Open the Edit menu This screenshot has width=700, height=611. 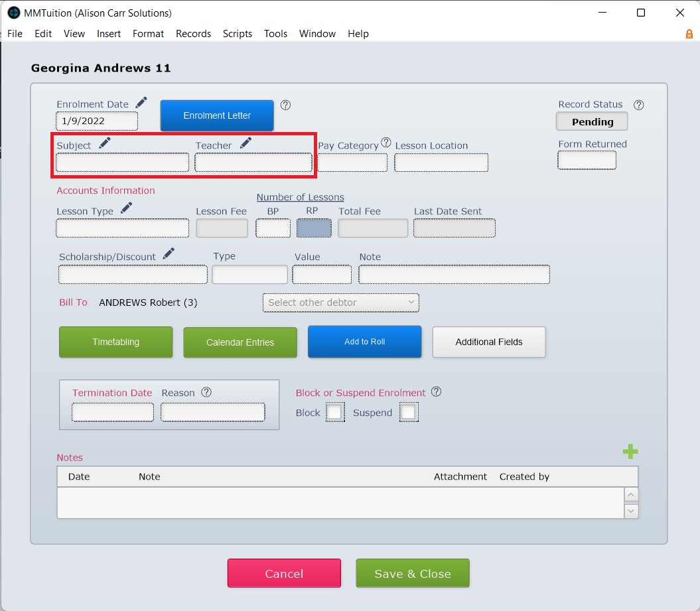43,34
